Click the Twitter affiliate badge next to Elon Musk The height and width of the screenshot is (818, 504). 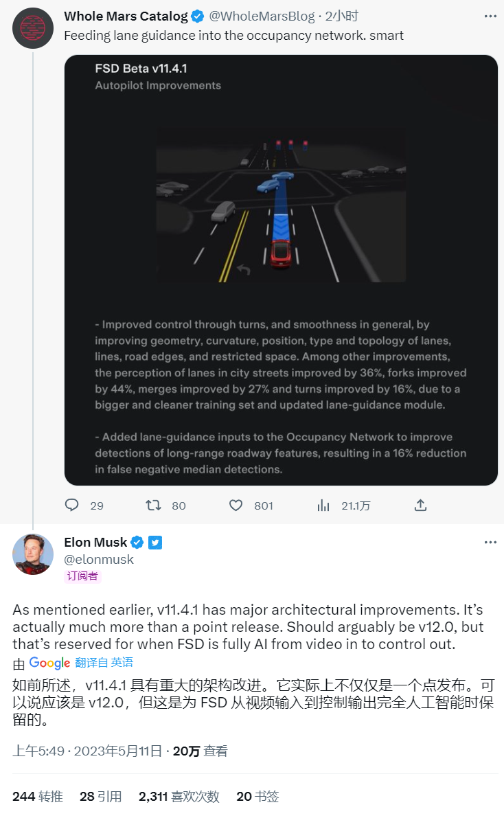pos(155,543)
